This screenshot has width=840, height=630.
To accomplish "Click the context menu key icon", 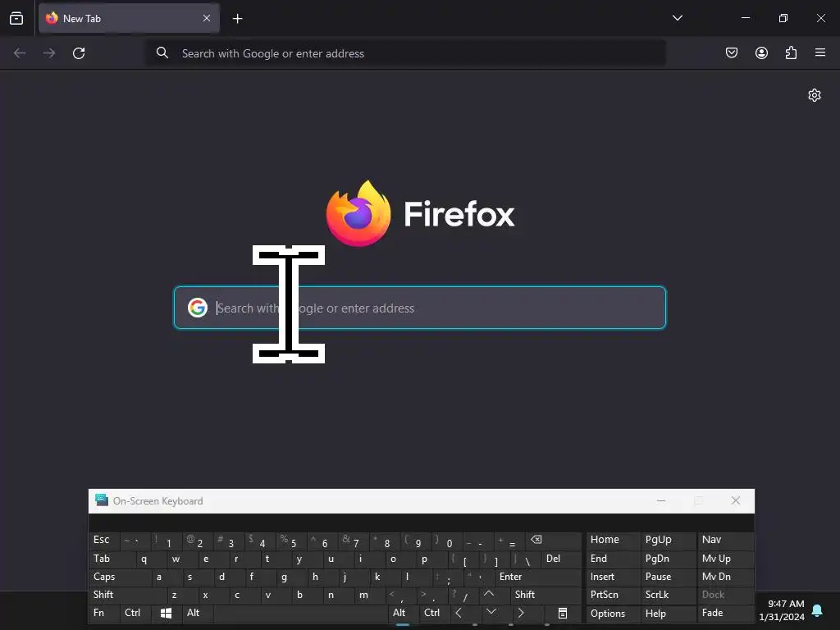I will (x=563, y=614).
